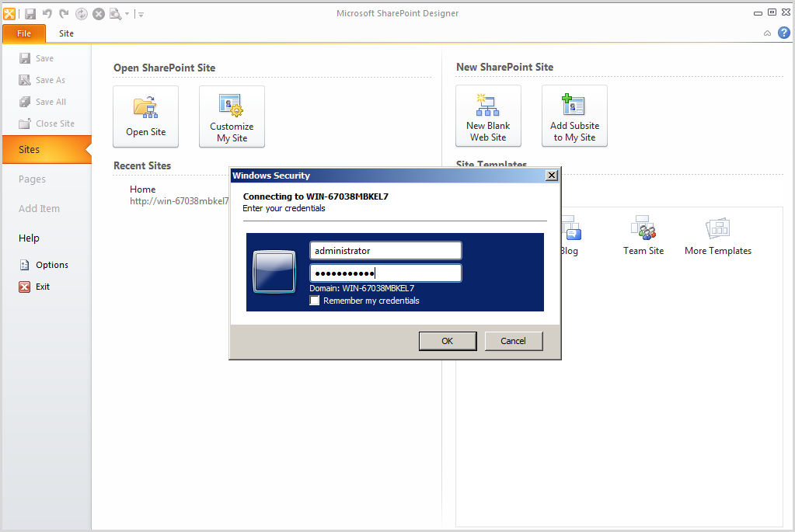Click the Redo arrow in quick access toolbar
This screenshot has width=795, height=532.
[x=64, y=14]
